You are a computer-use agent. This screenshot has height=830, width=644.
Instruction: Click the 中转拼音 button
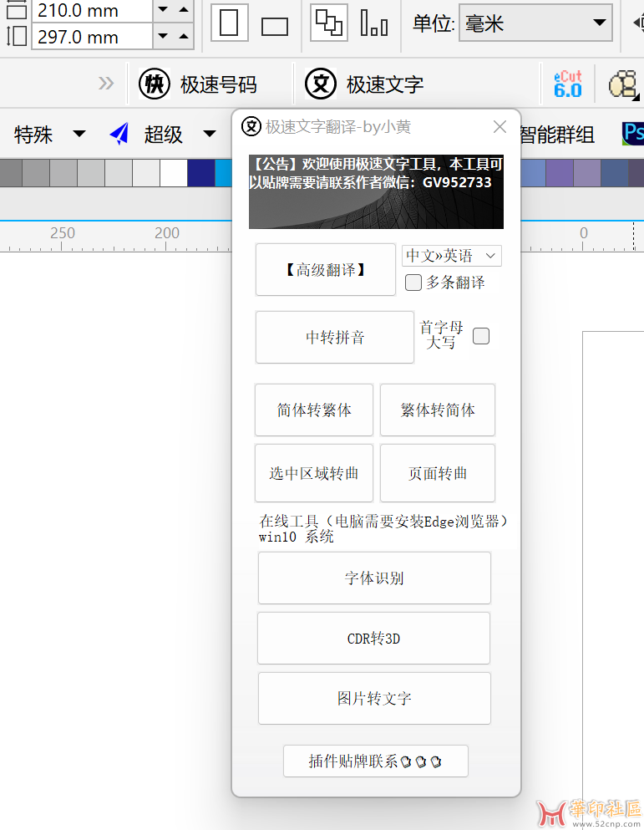(x=334, y=337)
